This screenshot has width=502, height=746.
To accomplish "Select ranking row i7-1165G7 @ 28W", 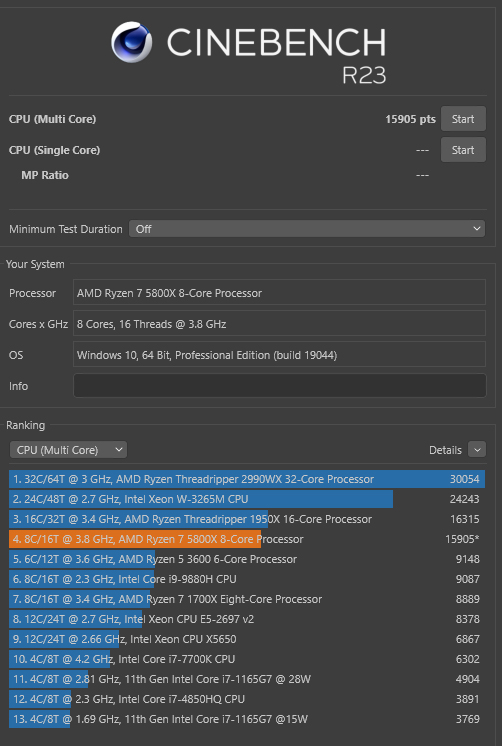I will pyautogui.click(x=247, y=679).
